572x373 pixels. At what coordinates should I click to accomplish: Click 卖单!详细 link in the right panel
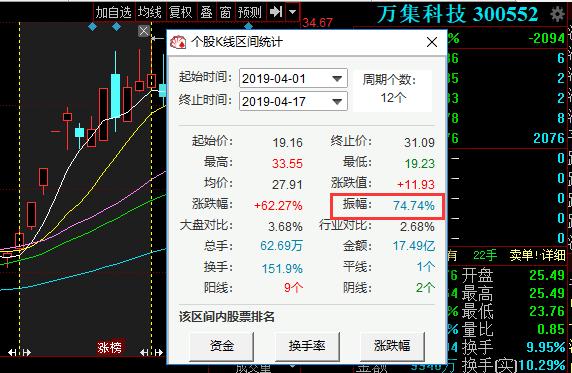coord(537,255)
